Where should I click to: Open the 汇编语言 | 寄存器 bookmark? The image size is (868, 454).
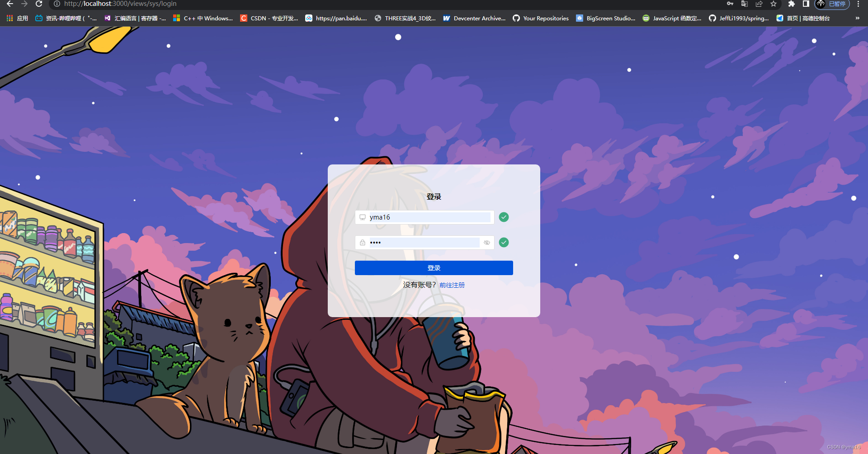click(x=135, y=18)
